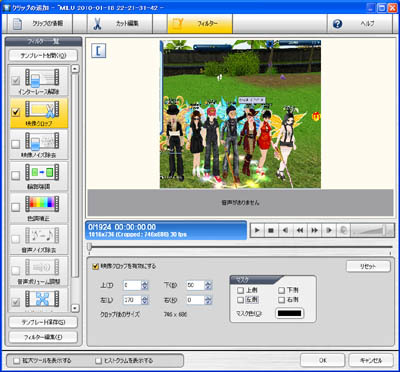This screenshot has width=400, height=372.
Task: Select the 映像ノイズ除去 video noise filter icon
Action: (x=42, y=141)
